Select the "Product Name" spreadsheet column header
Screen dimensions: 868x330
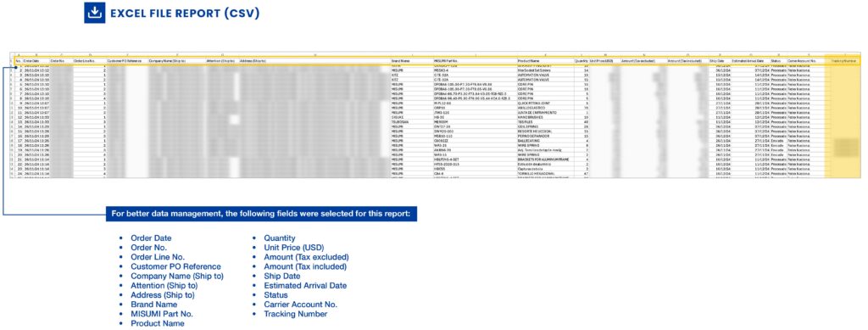[529, 61]
